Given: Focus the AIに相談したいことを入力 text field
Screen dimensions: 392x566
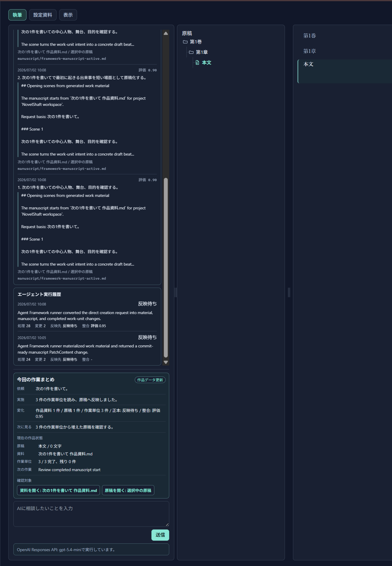Looking at the screenshot, I should click(91, 514).
